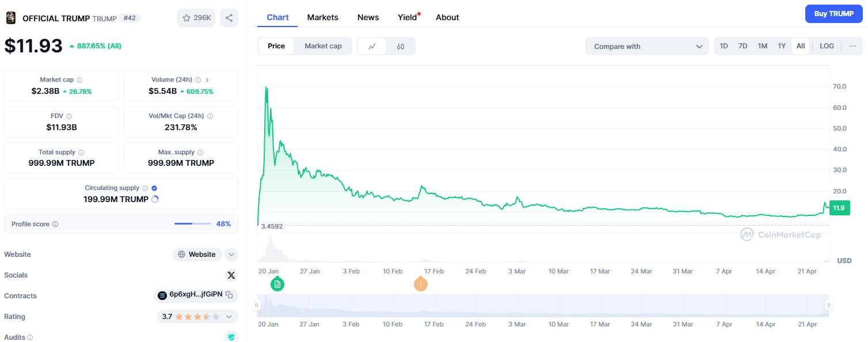Click the circulating supply progress ring
This screenshot has height=342, width=868.
pyautogui.click(x=154, y=199)
